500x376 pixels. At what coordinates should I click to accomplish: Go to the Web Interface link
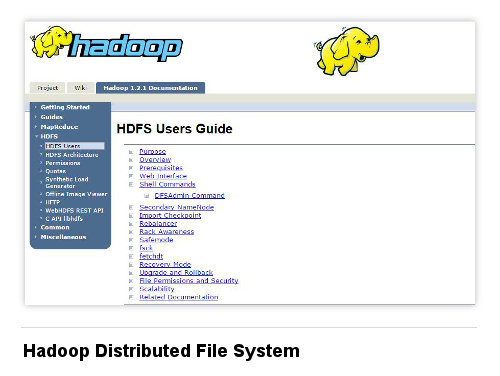click(x=163, y=176)
